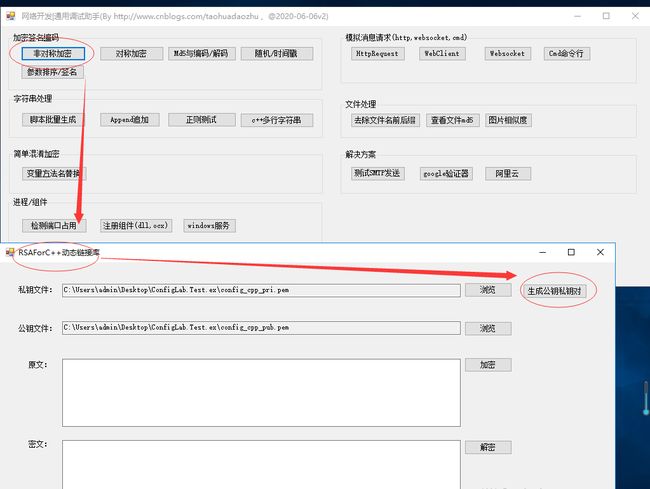Open the Websocket tool
Image resolution: width=650 pixels, height=489 pixels.
click(x=508, y=53)
